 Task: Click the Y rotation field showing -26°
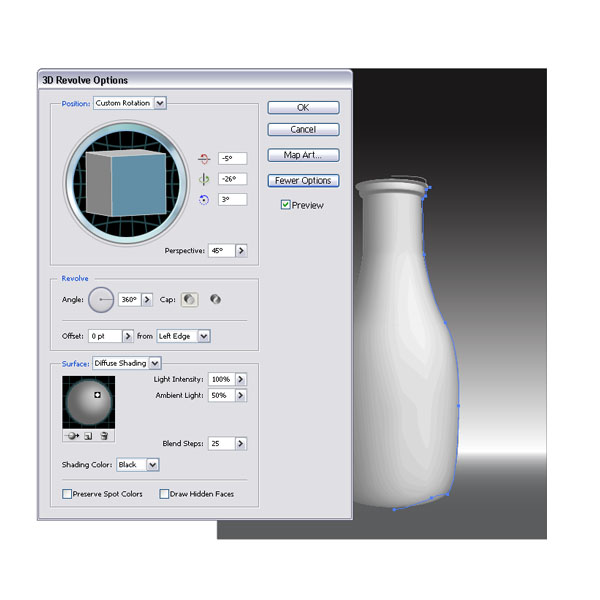tap(233, 179)
